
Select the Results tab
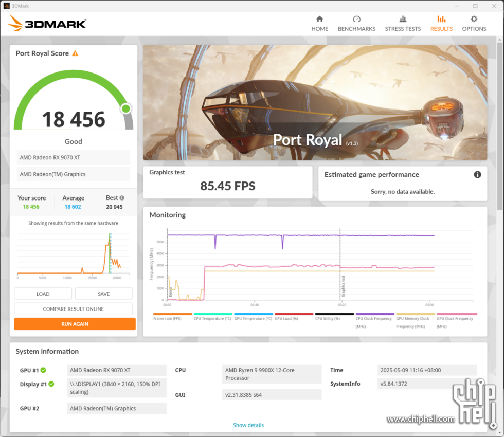441,24
